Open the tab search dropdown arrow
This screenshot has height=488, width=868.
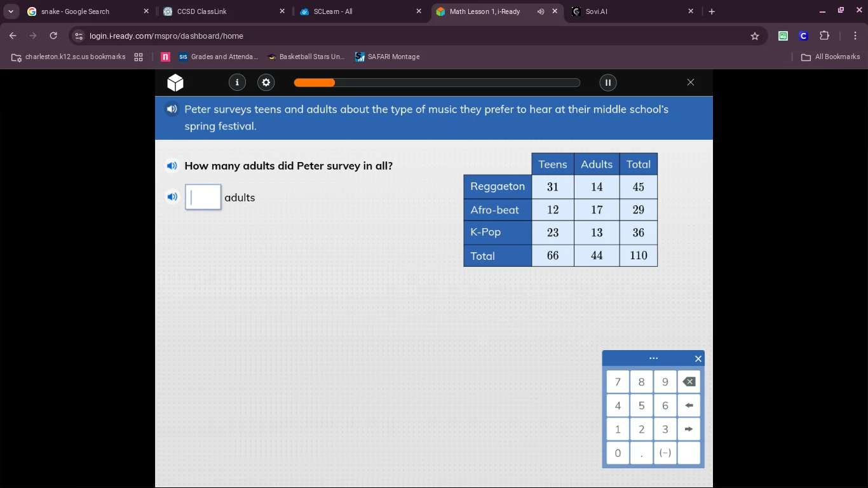tap(11, 11)
